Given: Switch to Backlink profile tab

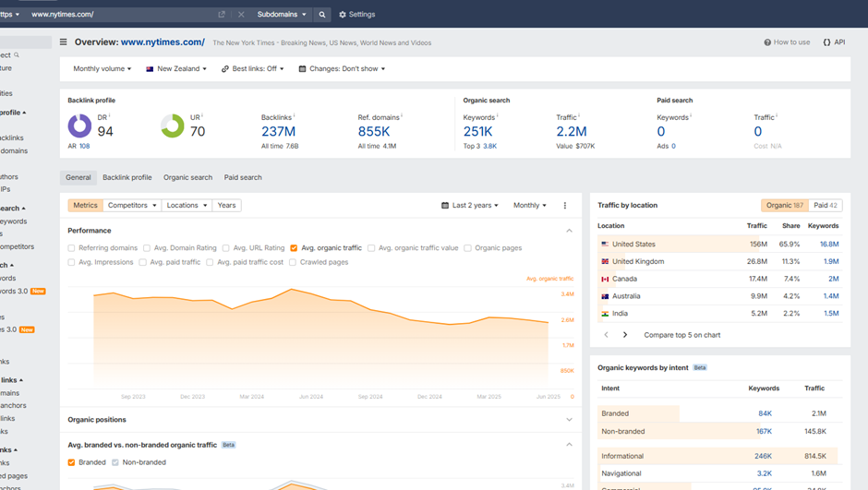Looking at the screenshot, I should tap(127, 177).
